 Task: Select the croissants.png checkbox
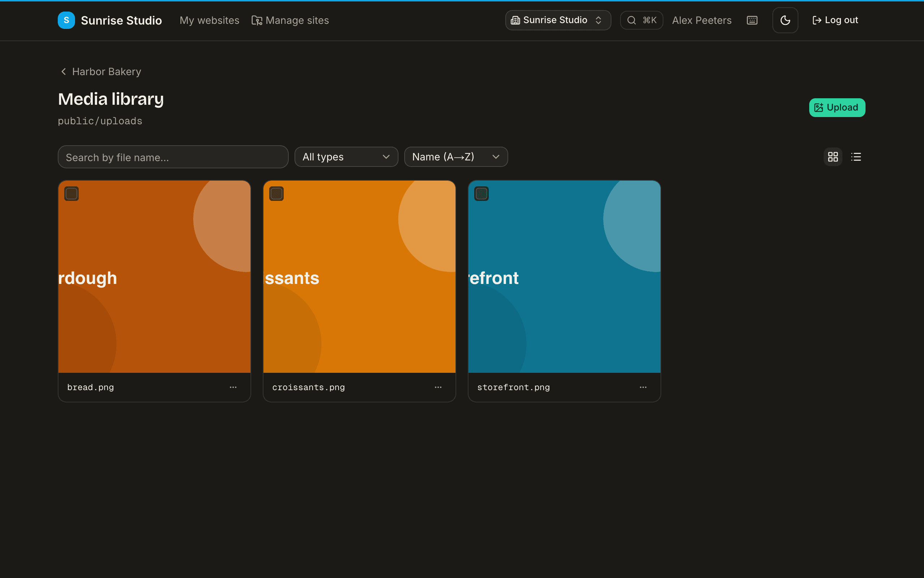[276, 194]
